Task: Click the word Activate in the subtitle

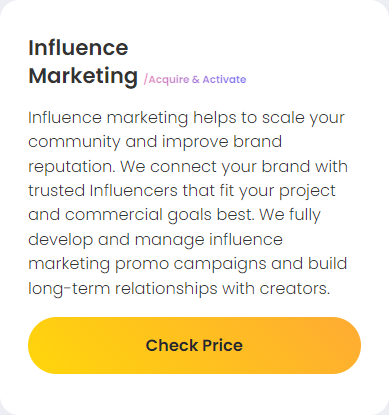Action: (224, 80)
